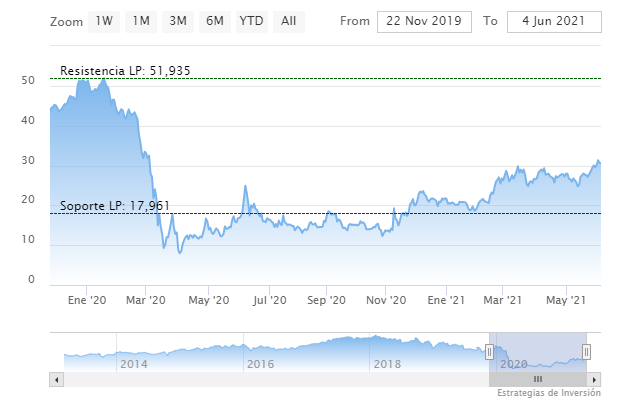
Task: Select the 1M zoom range
Action: [142, 21]
